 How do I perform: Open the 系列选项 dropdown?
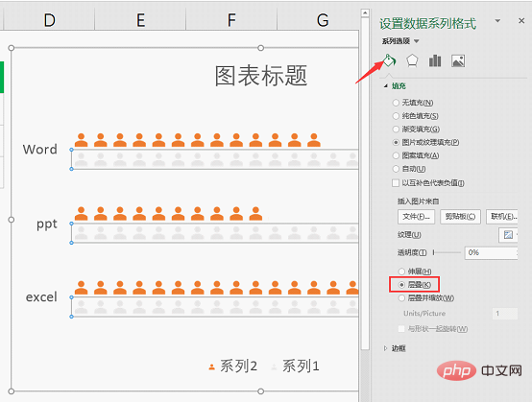(x=400, y=41)
